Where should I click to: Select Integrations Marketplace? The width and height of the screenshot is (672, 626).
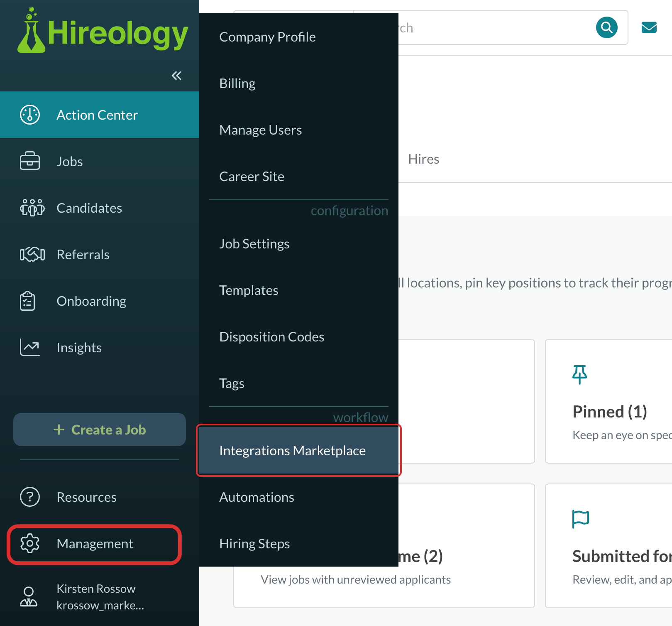[299, 450]
